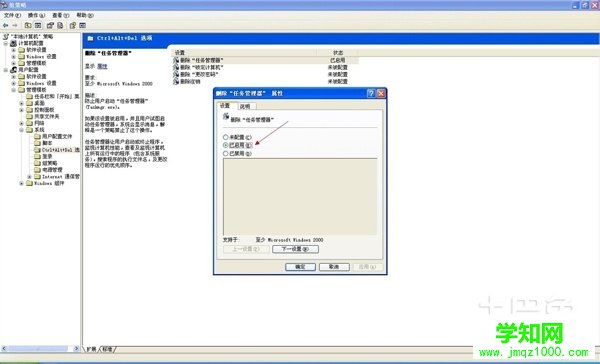600x364 pixels.
Task: Go up one level via toolbar folder icon
Action: (28, 25)
